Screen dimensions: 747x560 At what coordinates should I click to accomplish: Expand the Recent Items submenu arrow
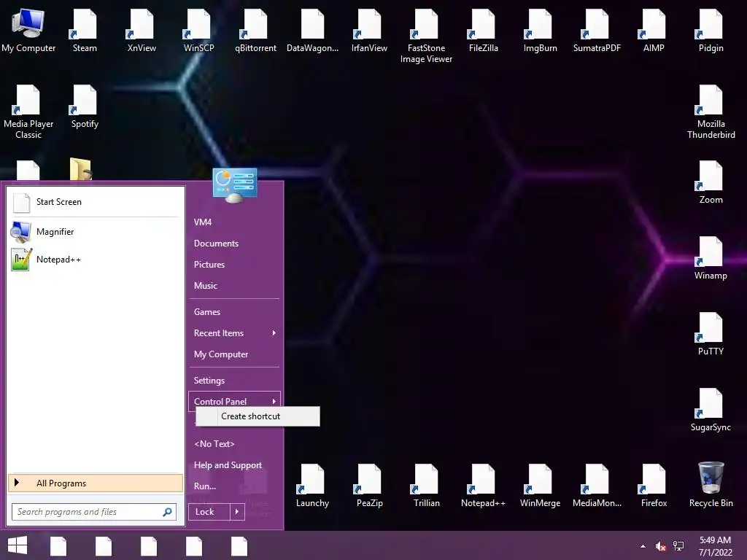coord(274,332)
